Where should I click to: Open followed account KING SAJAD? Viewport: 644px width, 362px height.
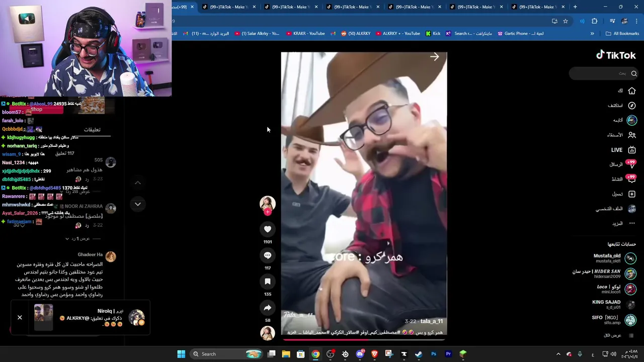click(614, 305)
